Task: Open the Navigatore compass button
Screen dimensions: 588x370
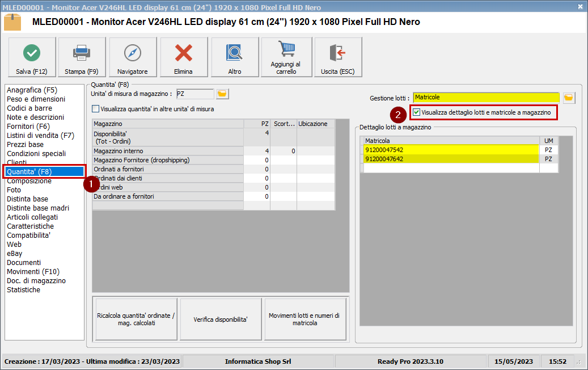Action: tap(133, 57)
